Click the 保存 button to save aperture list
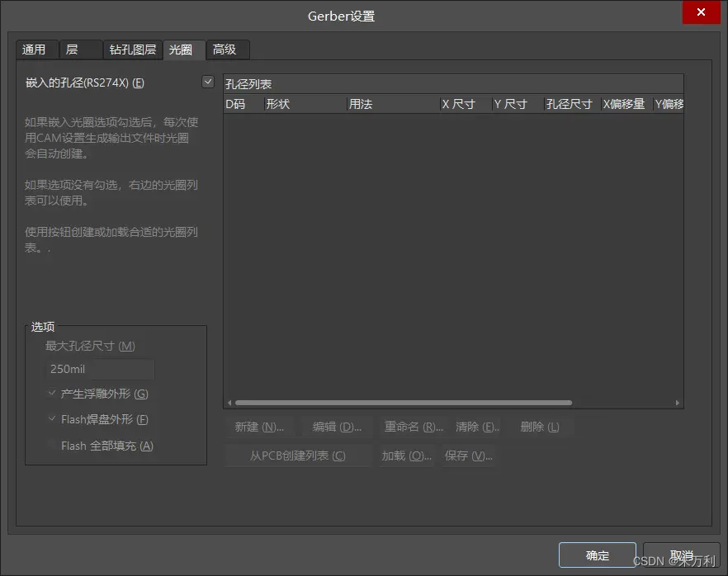 point(468,455)
